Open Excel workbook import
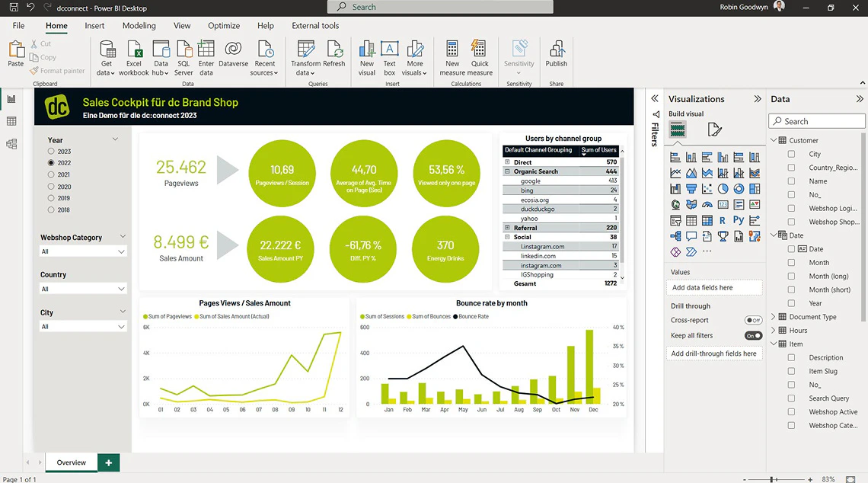This screenshot has height=483, width=868. coord(134,58)
